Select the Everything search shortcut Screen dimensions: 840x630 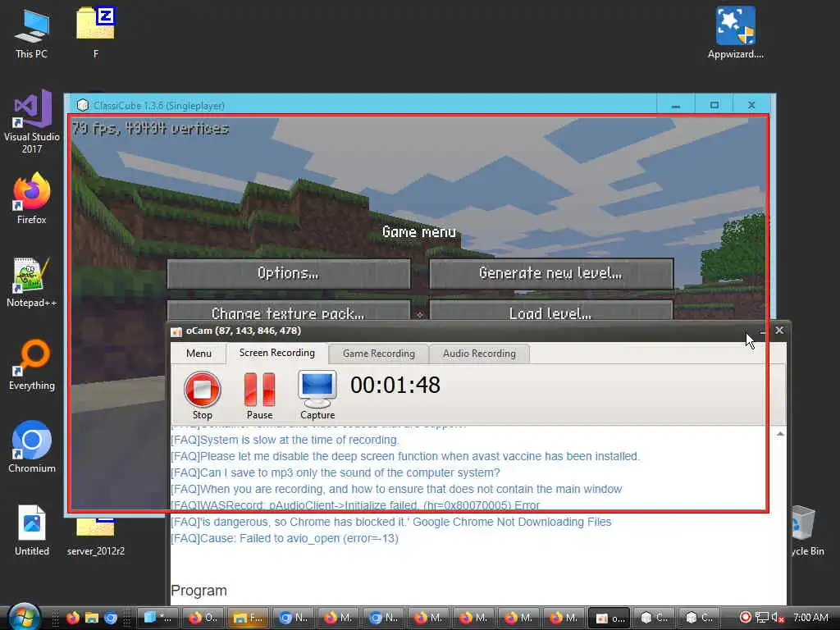(32, 365)
